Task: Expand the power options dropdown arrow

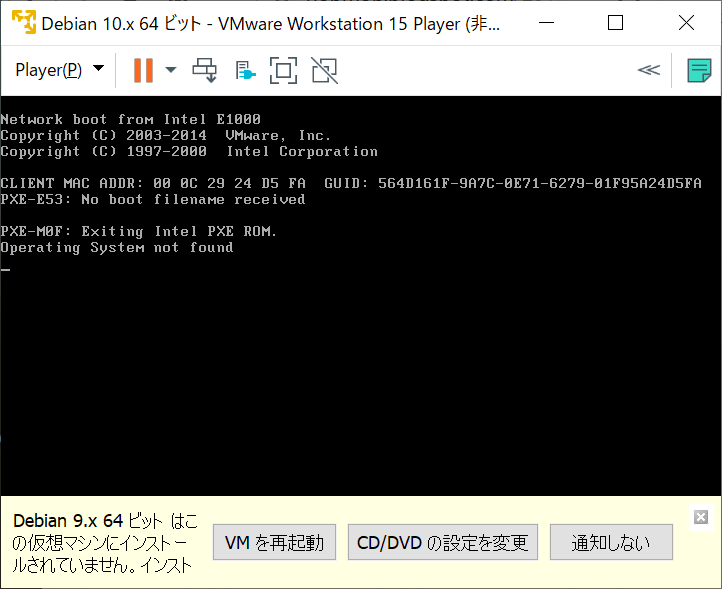Action: 171,70
